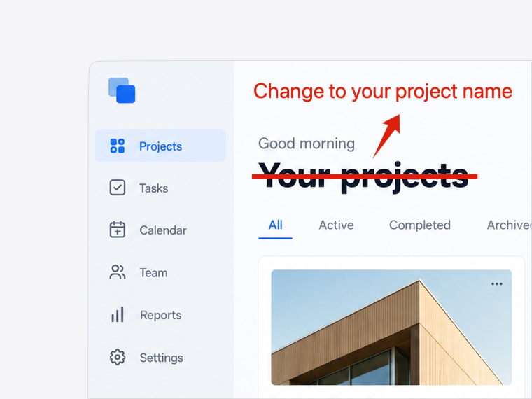Open the Team people icon
This screenshot has height=399, width=532.
[x=118, y=272]
